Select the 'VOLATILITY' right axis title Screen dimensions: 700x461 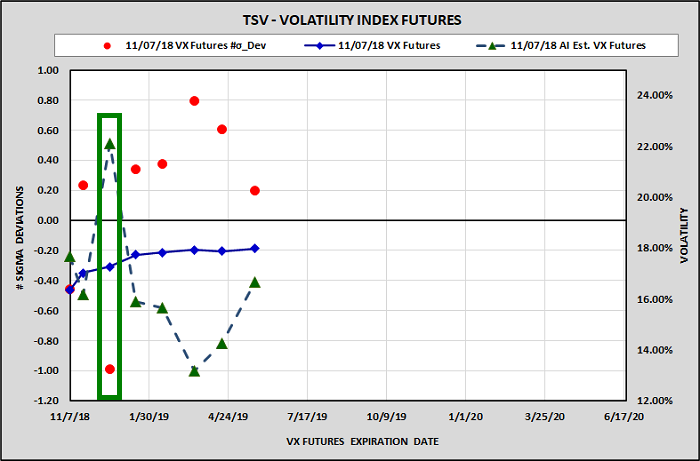tap(685, 236)
